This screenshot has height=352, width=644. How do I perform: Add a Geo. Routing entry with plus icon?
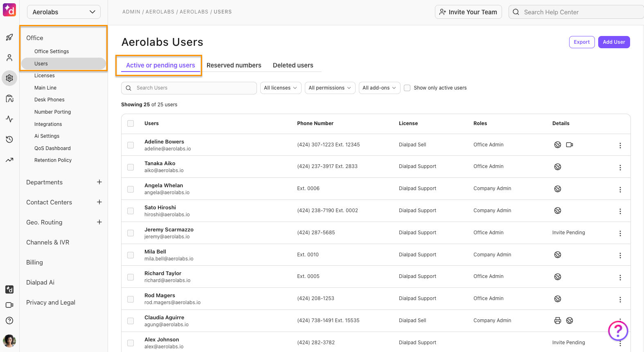99,222
